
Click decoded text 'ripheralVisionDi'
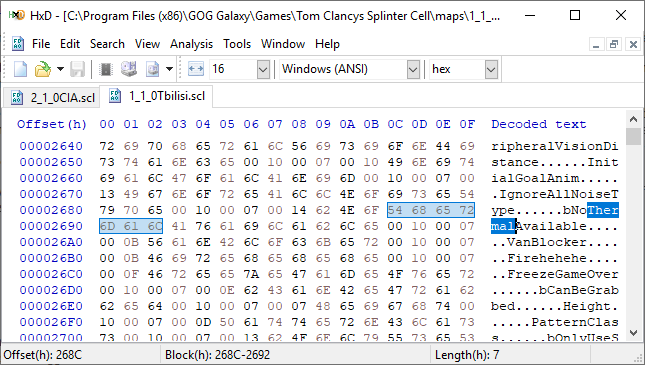click(x=555, y=146)
